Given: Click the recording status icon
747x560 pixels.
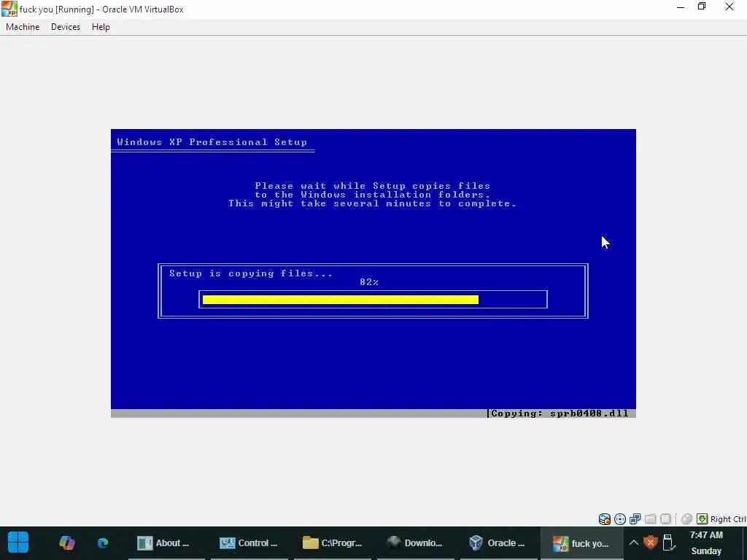Looking at the screenshot, I should tap(686, 519).
